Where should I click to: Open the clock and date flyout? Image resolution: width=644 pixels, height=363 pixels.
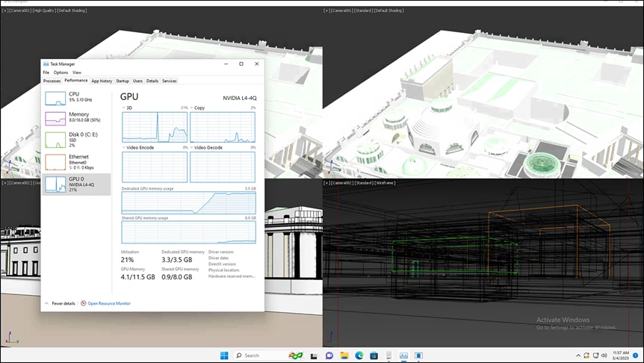621,356
